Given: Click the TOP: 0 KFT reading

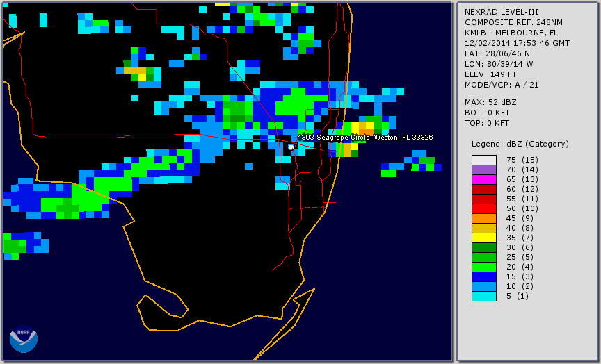Looking at the screenshot, I should click(x=487, y=123).
